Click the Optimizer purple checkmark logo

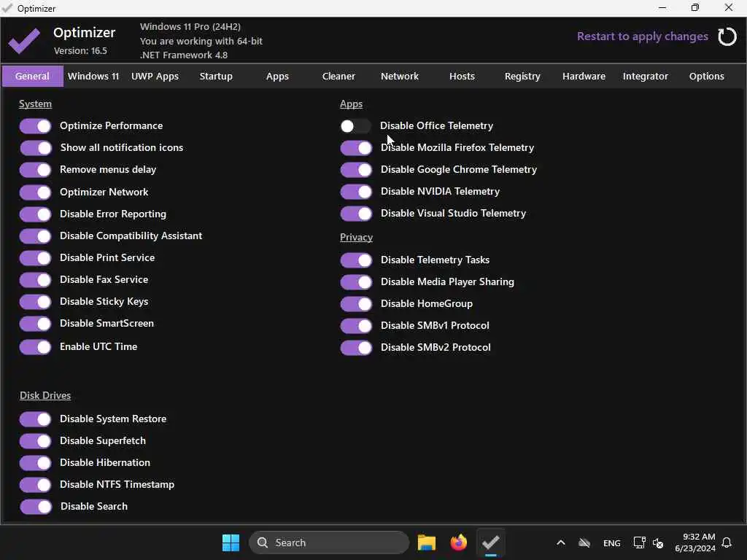(24, 41)
